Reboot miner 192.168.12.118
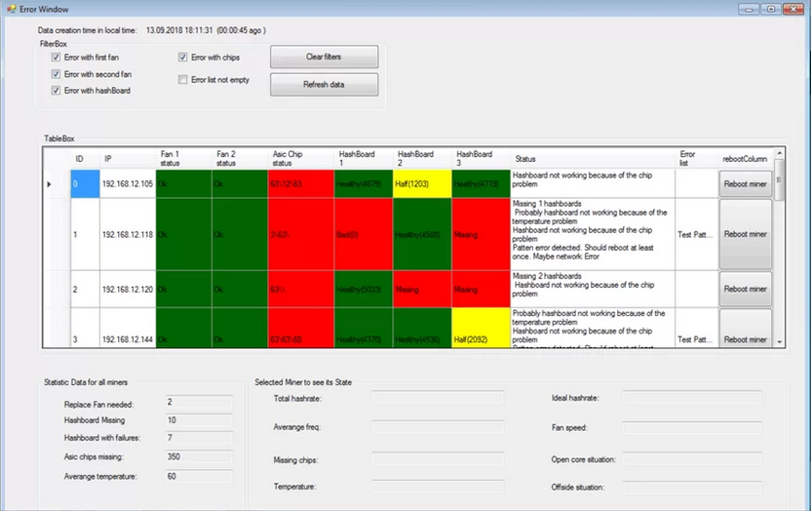This screenshot has width=812, height=511. tap(745, 234)
